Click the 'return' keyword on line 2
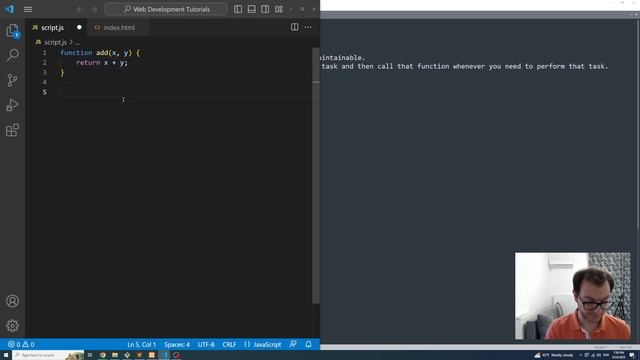The height and width of the screenshot is (360, 640). [88, 62]
